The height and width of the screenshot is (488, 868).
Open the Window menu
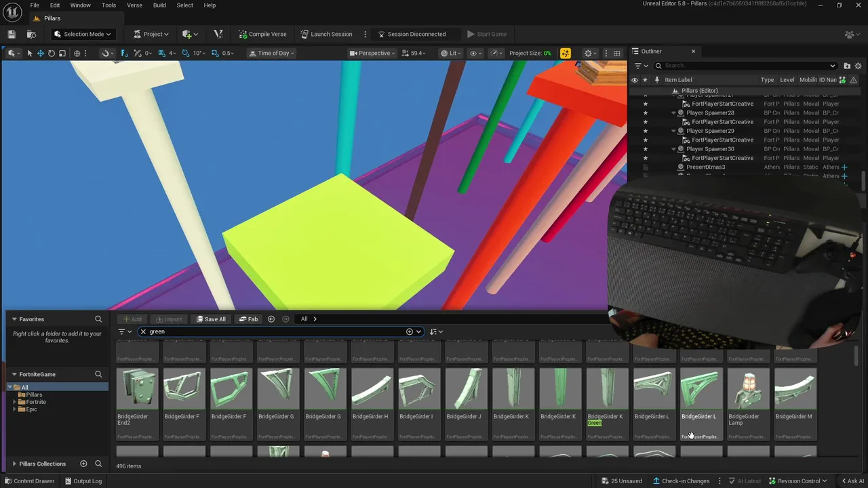[x=80, y=5]
